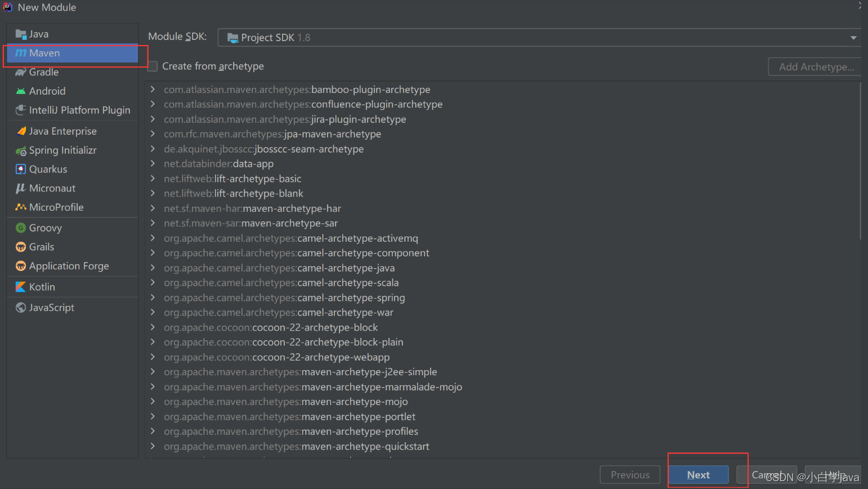Expand maven-archetype-sar entry

(x=153, y=223)
